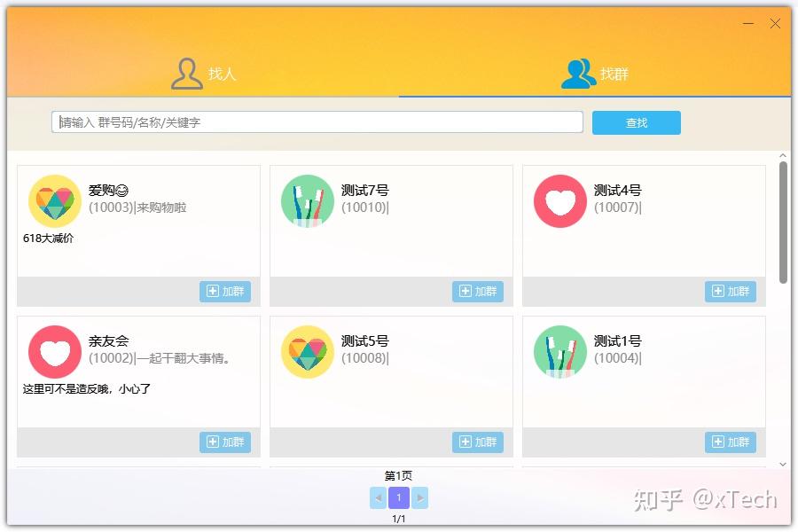The height and width of the screenshot is (532, 798).
Task: Join 测试5号 group with 加群
Action: 477,442
